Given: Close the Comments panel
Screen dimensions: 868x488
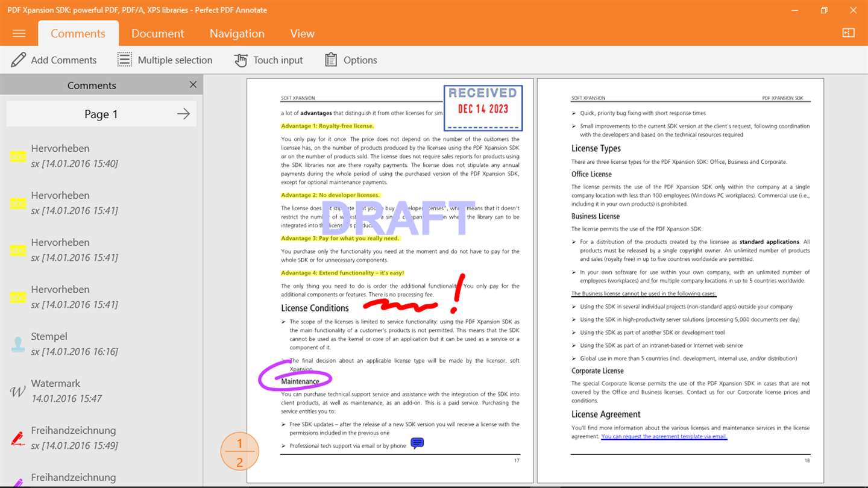Looking at the screenshot, I should (193, 85).
